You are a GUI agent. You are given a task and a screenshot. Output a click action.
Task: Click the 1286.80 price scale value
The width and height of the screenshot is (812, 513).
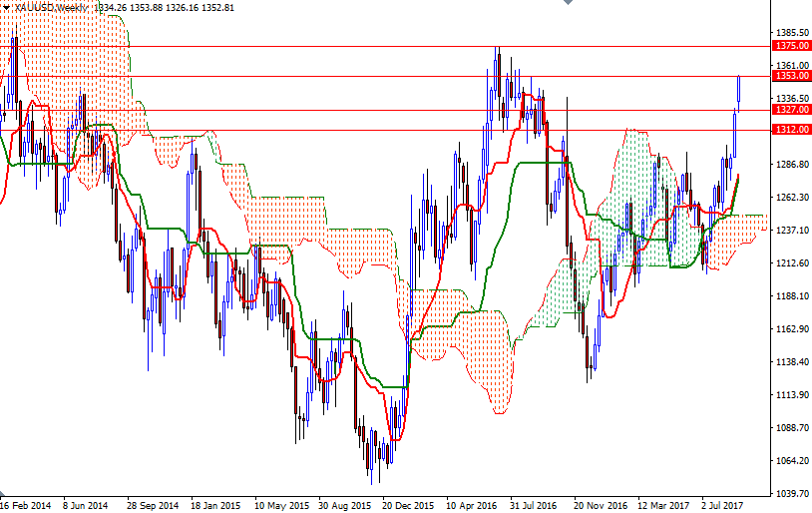pyautogui.click(x=792, y=165)
